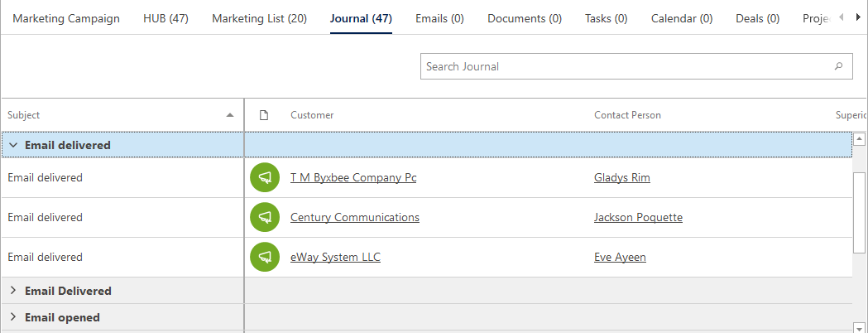Go to the Emails (0) tab
Image resolution: width=868 pixels, height=333 pixels.
pyautogui.click(x=439, y=18)
